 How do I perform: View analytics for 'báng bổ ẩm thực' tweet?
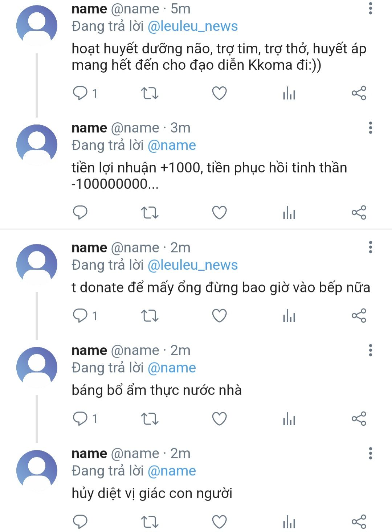289,418
